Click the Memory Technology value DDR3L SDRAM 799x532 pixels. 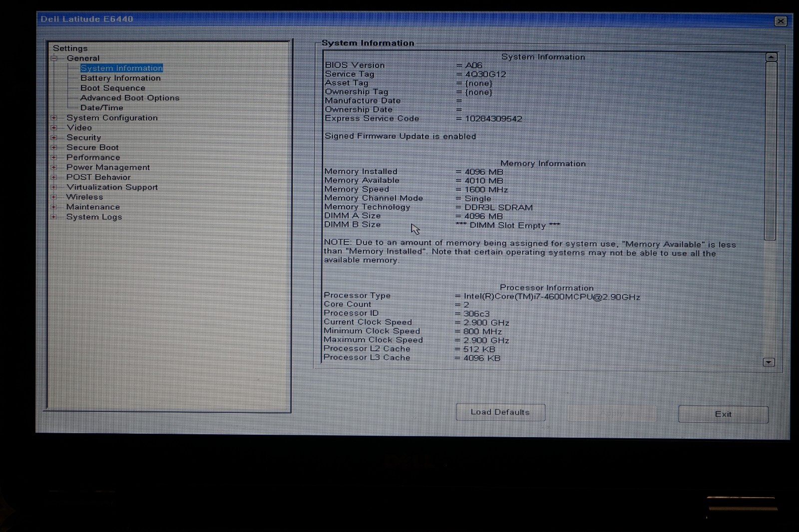point(498,207)
